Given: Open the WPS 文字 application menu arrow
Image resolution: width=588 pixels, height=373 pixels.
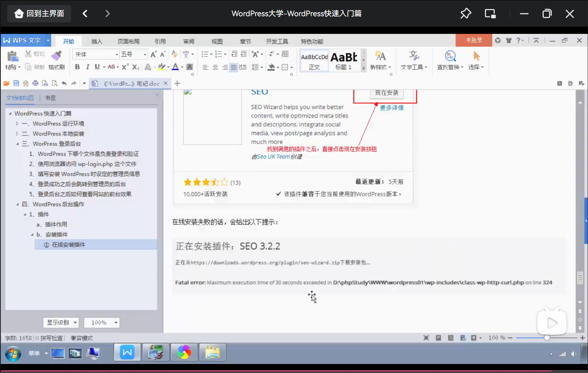Looking at the screenshot, I should coord(48,40).
